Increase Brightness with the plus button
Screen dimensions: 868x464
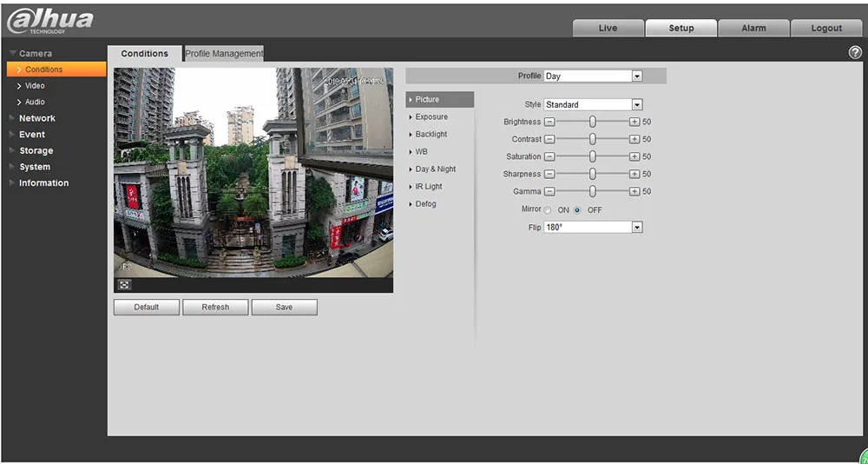[x=635, y=122]
